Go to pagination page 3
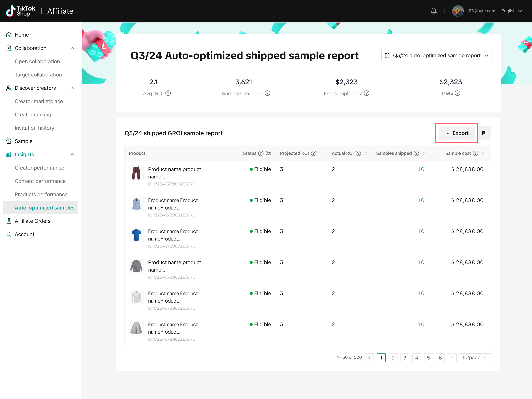 [x=405, y=358]
